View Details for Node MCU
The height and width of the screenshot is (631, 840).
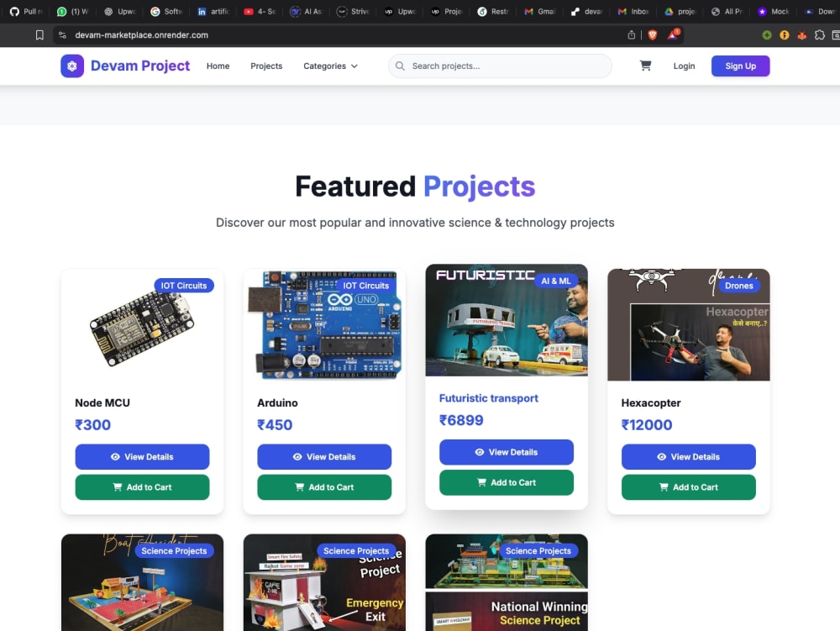pyautogui.click(x=142, y=457)
